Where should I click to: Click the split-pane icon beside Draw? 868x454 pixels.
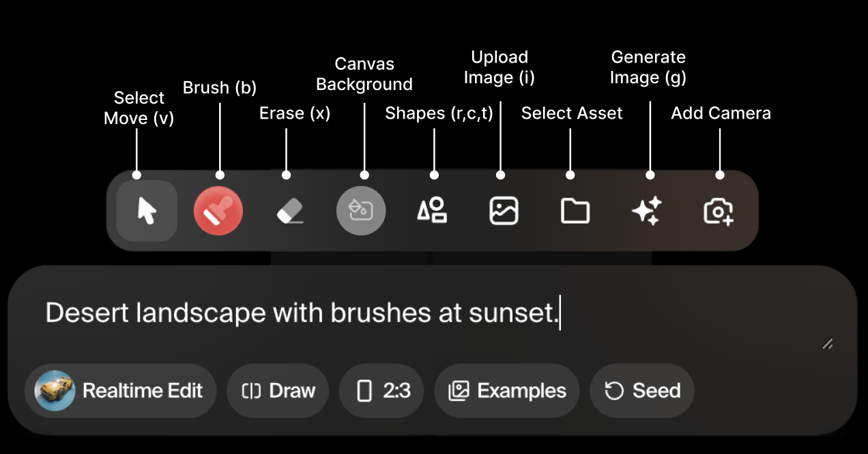(252, 391)
